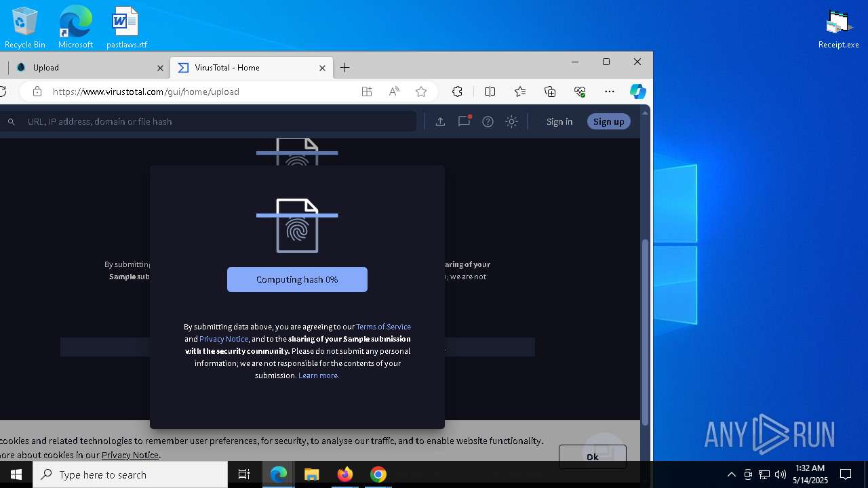Screen dimensions: 868x488
Task: Open the volume control tray icon
Action: [x=781, y=474]
